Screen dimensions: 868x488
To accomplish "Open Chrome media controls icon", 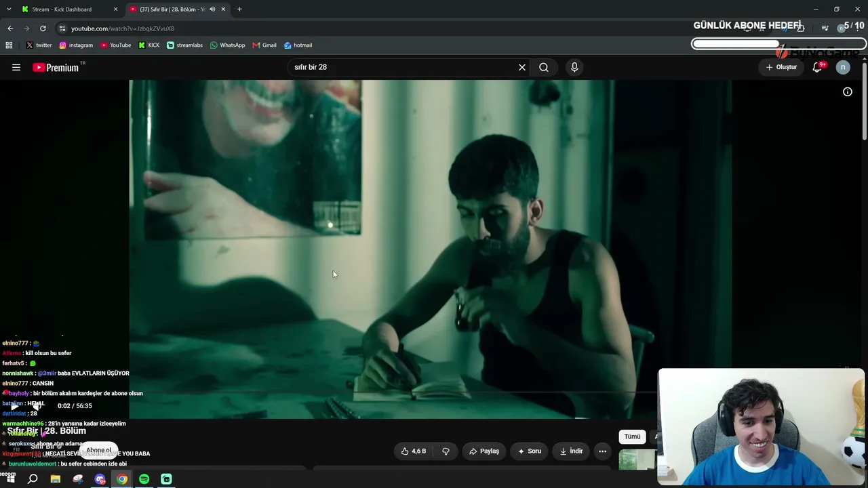I will [x=825, y=28].
